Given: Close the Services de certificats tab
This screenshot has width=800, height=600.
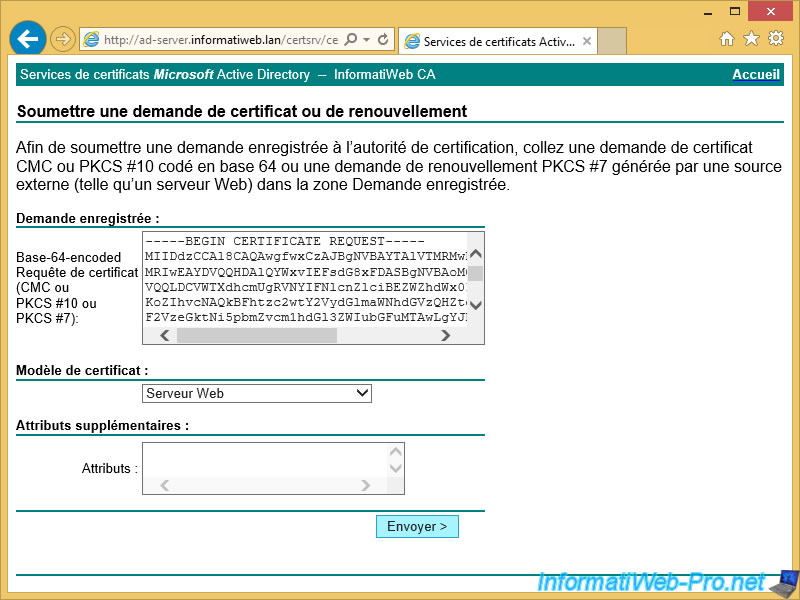Looking at the screenshot, I should 587,41.
